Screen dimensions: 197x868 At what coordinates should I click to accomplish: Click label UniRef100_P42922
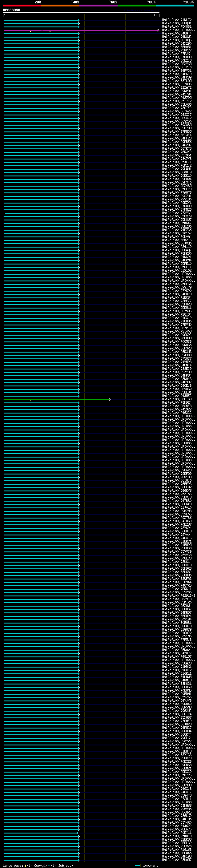click(177, 410)
